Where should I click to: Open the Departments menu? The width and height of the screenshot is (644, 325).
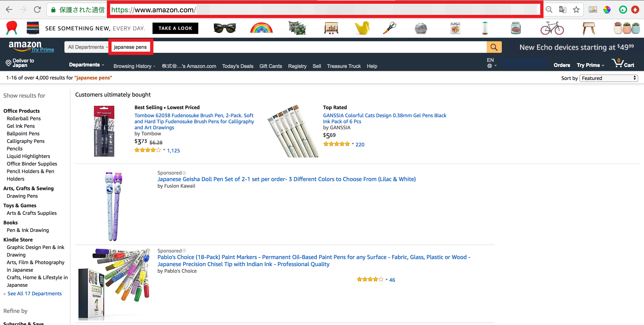click(x=86, y=65)
